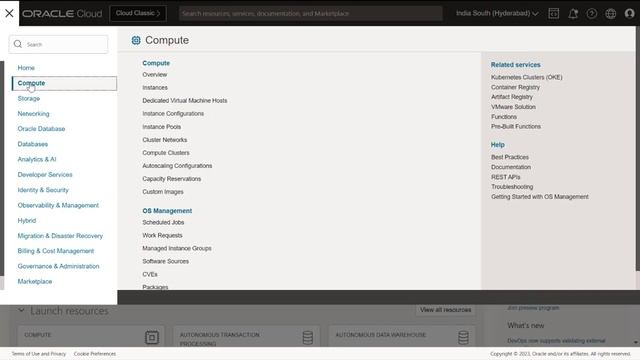Focus the top resource search bar
The height and width of the screenshot is (360, 640).
click(x=311, y=13)
